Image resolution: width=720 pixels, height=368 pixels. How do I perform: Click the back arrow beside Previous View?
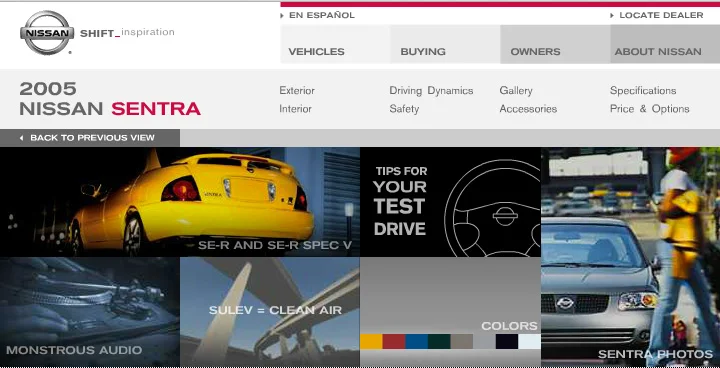coord(21,138)
